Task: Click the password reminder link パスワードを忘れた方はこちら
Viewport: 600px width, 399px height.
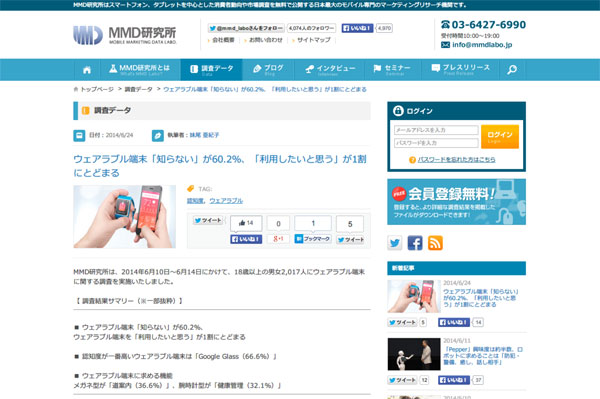Action: point(457,160)
